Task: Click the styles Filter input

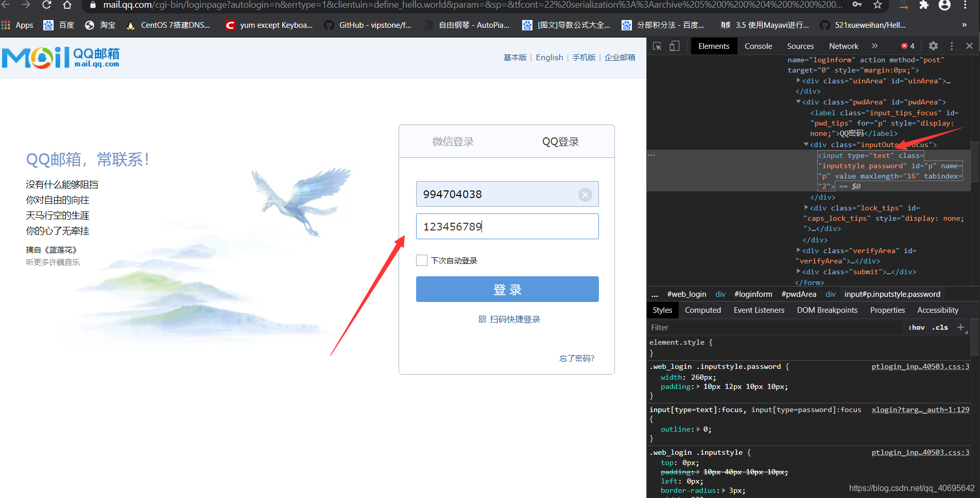Action: [x=775, y=328]
